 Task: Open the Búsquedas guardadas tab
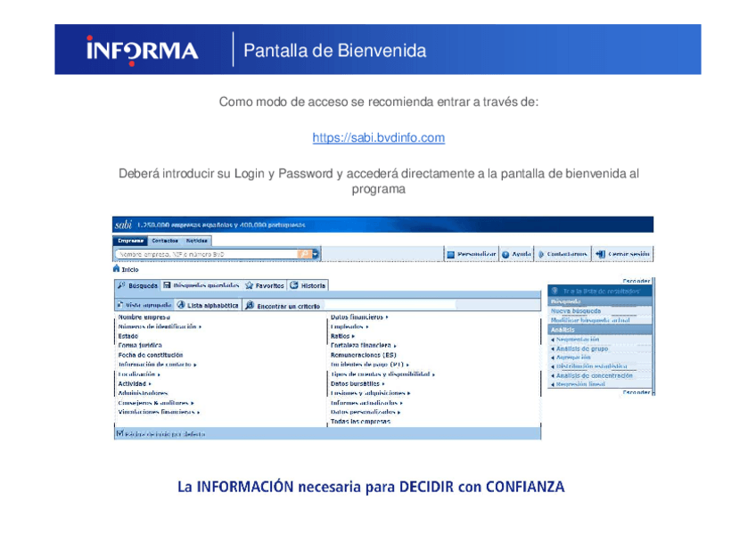pyautogui.click(x=201, y=285)
